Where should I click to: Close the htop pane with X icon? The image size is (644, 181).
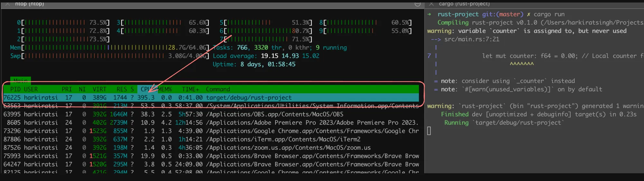coord(8,4)
